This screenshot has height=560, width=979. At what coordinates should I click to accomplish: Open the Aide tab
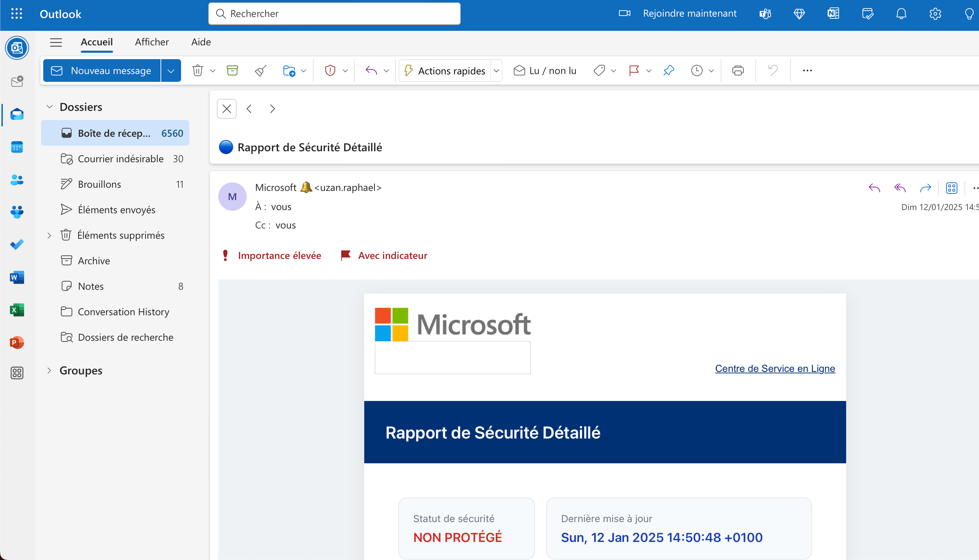point(201,42)
